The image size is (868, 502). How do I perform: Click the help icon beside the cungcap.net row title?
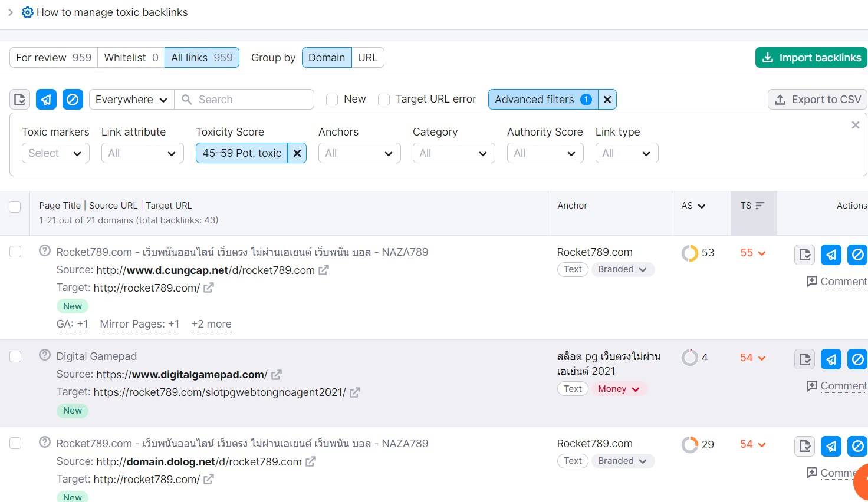(x=45, y=250)
